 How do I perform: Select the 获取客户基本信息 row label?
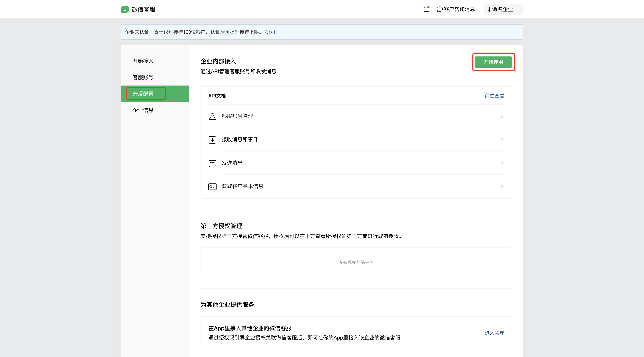tap(242, 186)
